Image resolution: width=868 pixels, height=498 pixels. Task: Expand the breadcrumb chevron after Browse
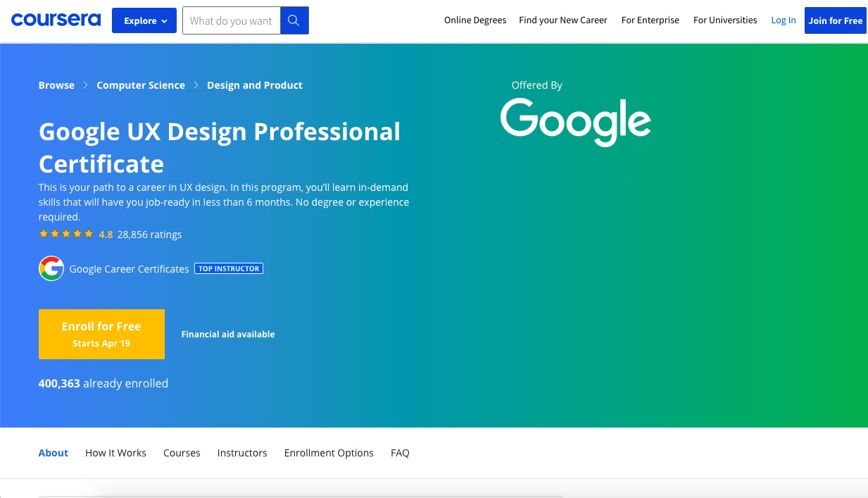pyautogui.click(x=84, y=85)
